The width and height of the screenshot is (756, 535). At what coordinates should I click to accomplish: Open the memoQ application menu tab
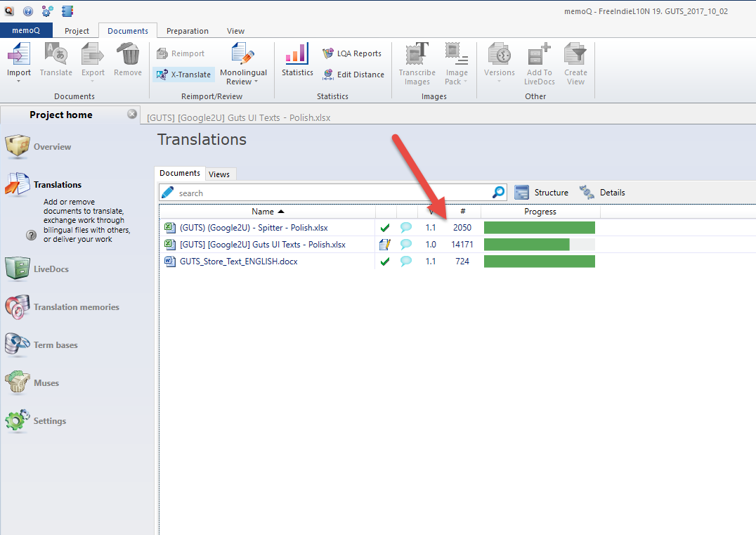pos(26,30)
